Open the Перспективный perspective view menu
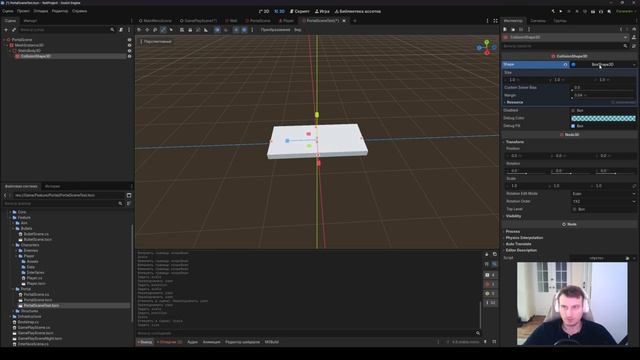Screen dimensions: 640x360 (156, 42)
